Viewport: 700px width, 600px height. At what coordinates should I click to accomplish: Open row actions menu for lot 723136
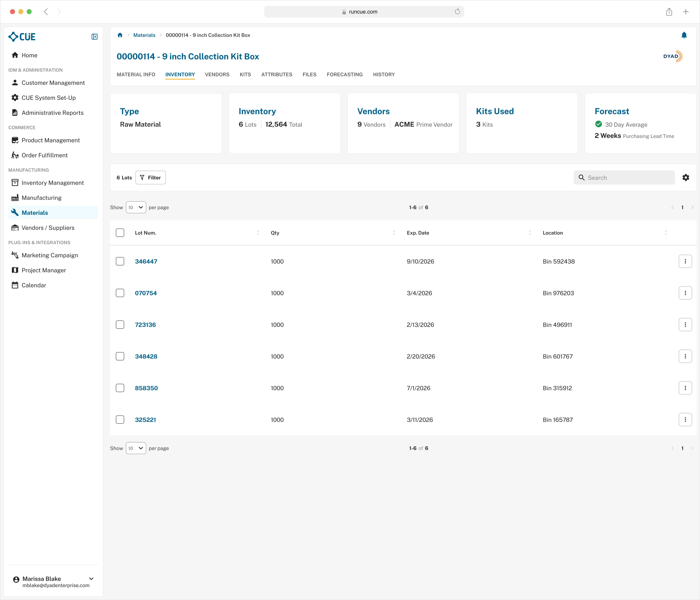[x=685, y=325]
